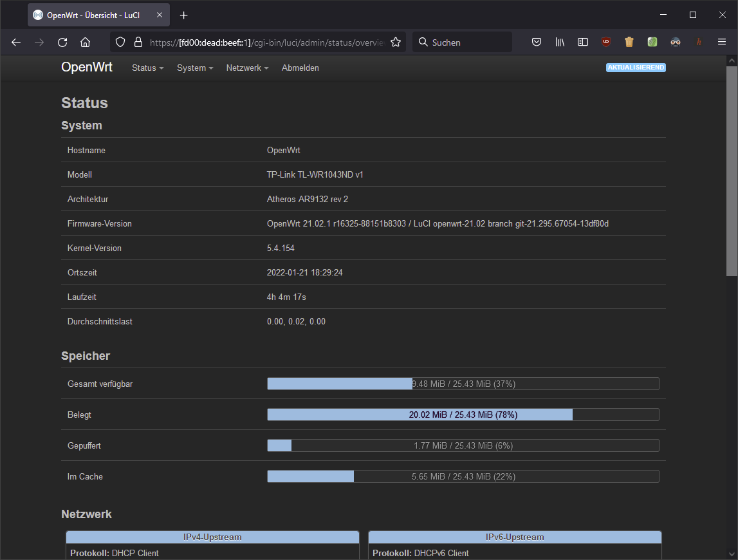Click the IPv6-Upstream header
Screen dimensions: 738x560
(x=515, y=537)
